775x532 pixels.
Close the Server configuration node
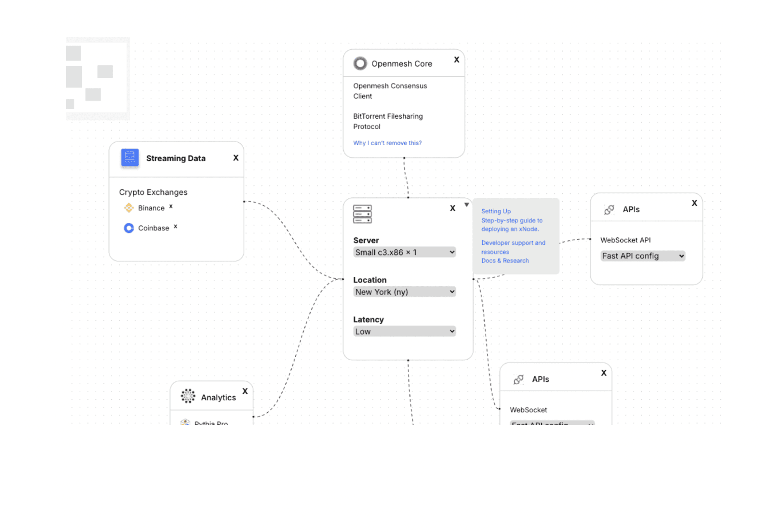(x=452, y=208)
